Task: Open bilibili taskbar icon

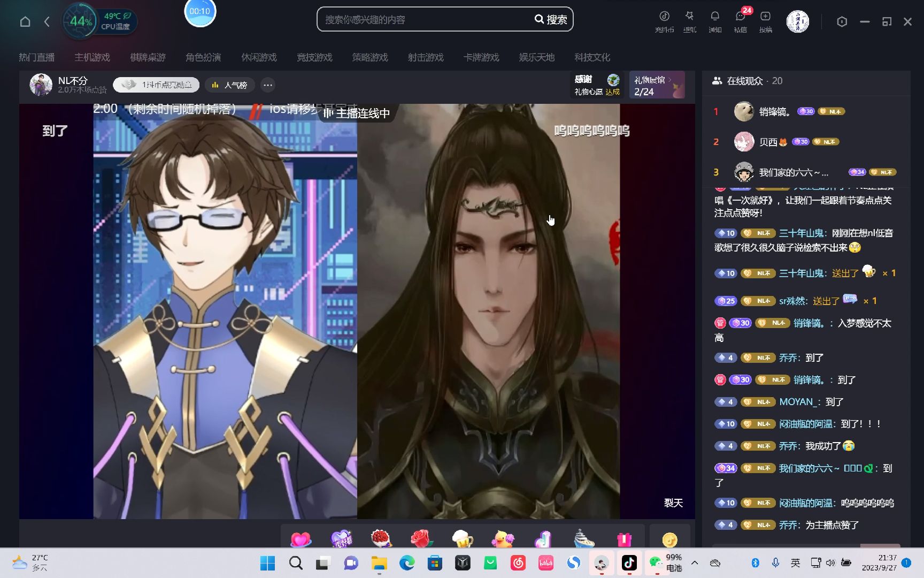Action: (546, 563)
